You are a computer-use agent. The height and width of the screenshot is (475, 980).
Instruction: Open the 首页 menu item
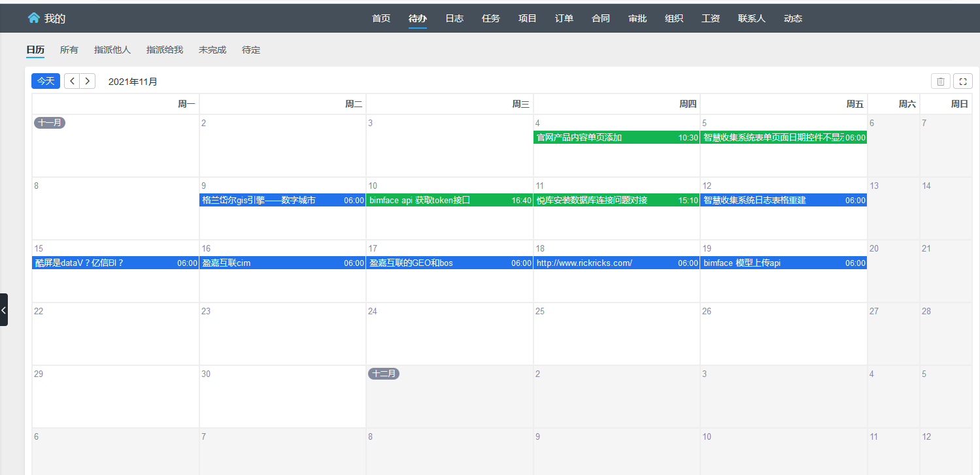[x=381, y=18]
